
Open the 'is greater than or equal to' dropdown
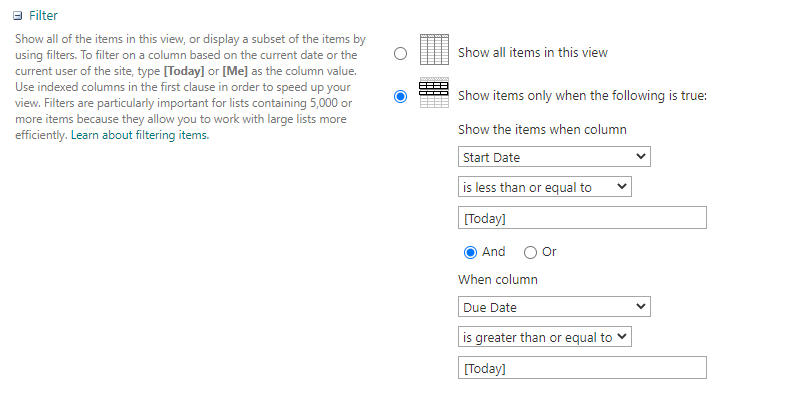click(x=545, y=337)
